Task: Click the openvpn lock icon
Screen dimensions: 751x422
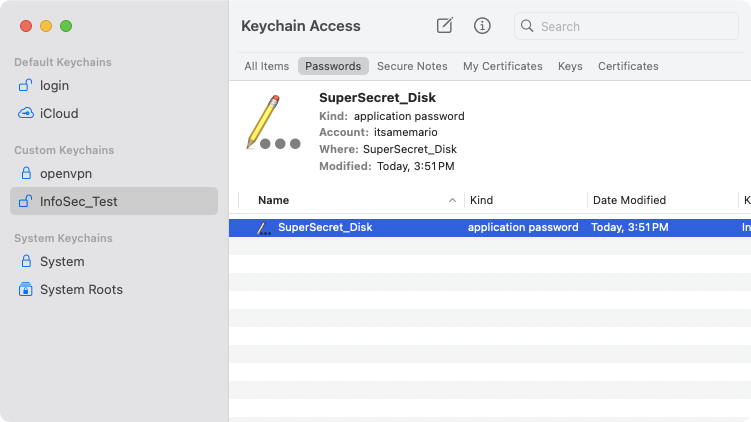Action: pos(26,174)
